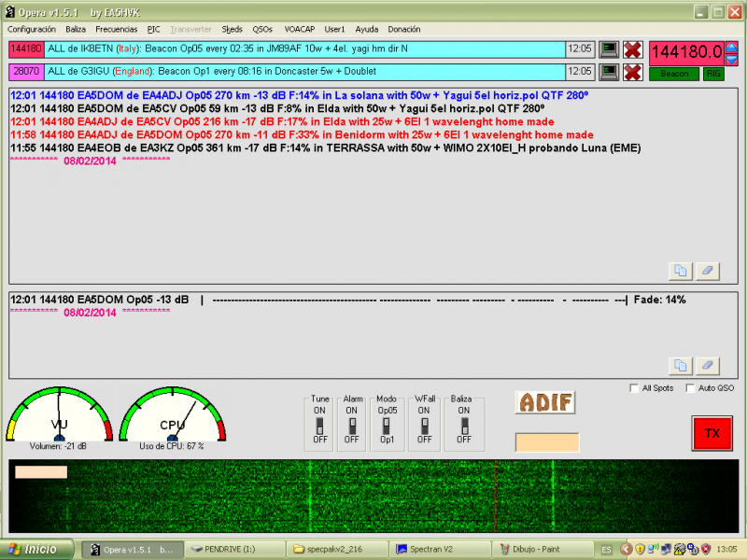Expand hidden system tray icons arrow
The height and width of the screenshot is (560, 747).
pos(626,550)
